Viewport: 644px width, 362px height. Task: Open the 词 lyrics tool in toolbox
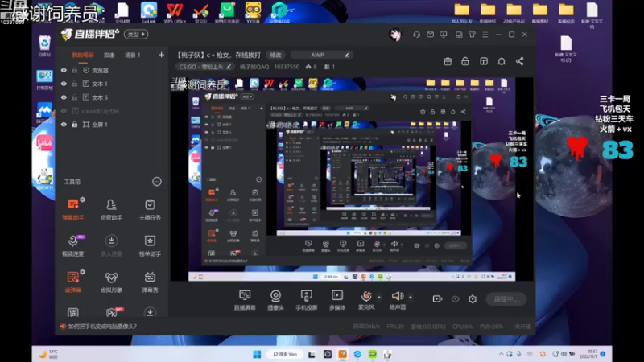(x=73, y=313)
